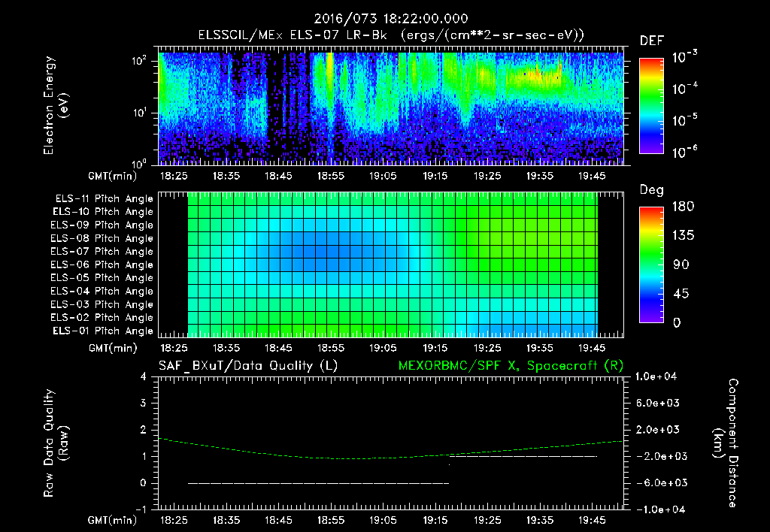Click the 2.0e+03 right axis value
770x532 pixels.
(658, 429)
